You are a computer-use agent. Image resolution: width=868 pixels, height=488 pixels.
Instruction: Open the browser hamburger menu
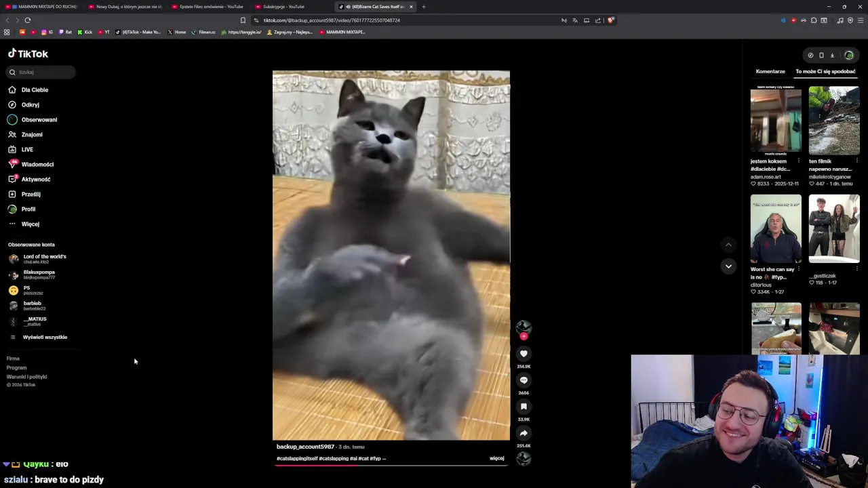[x=861, y=20]
